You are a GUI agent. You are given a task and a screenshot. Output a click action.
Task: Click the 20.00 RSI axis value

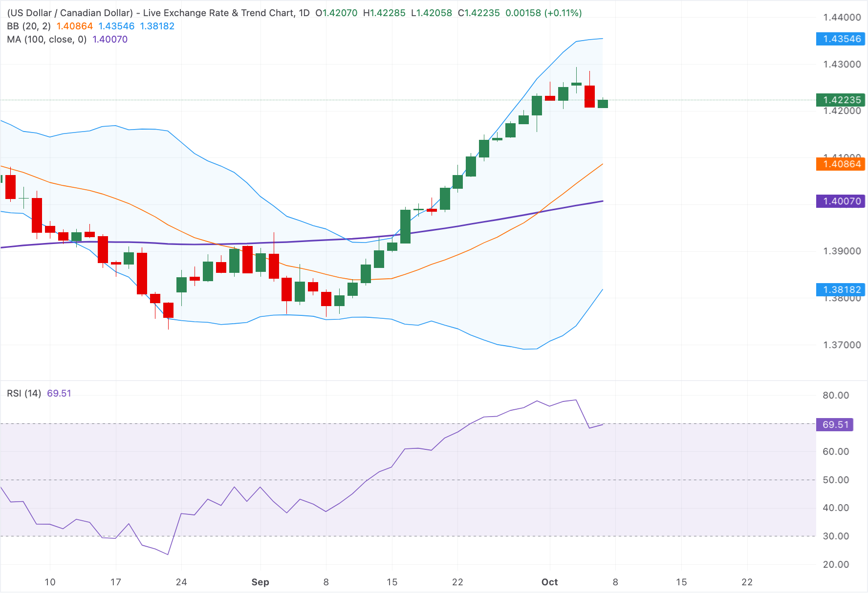(x=836, y=564)
